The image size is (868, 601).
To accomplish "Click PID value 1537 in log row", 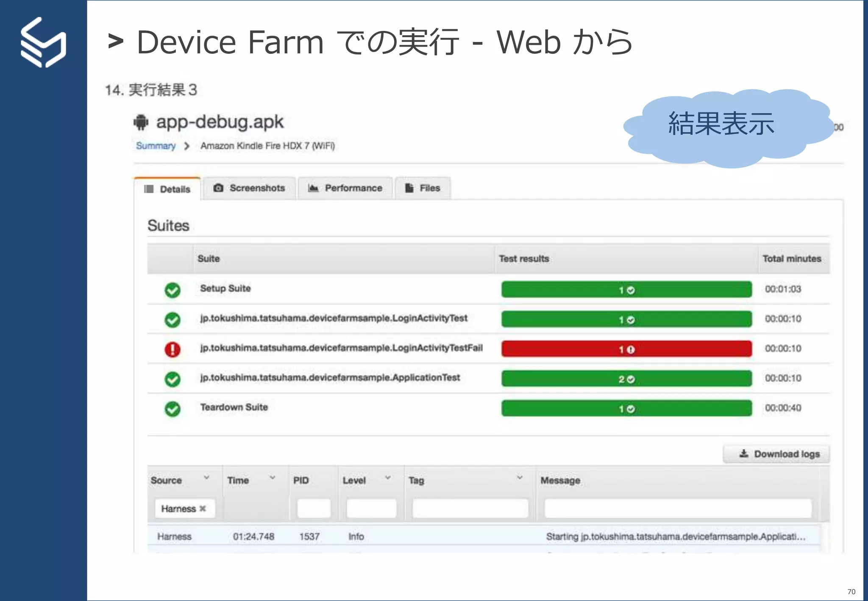I will pos(309,537).
